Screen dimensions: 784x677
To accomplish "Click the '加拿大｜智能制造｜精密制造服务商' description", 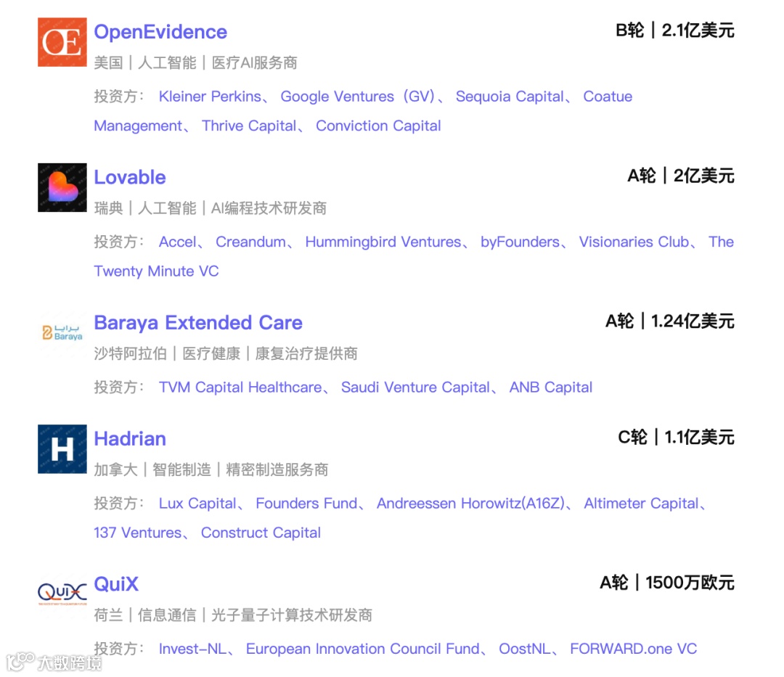I will coord(211,469).
